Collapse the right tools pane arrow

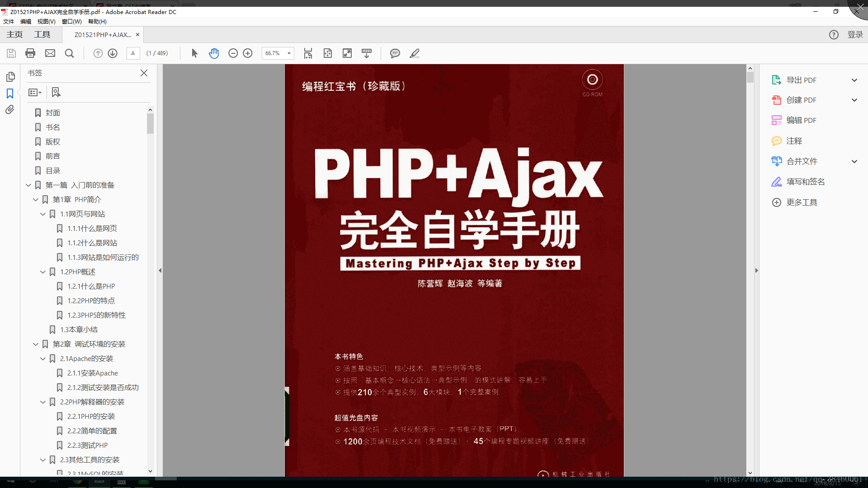click(x=756, y=271)
